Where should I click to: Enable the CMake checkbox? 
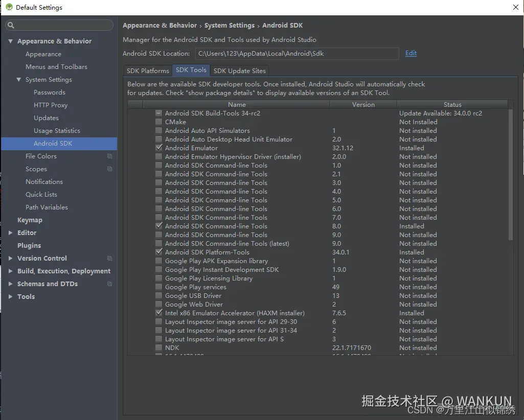click(159, 122)
